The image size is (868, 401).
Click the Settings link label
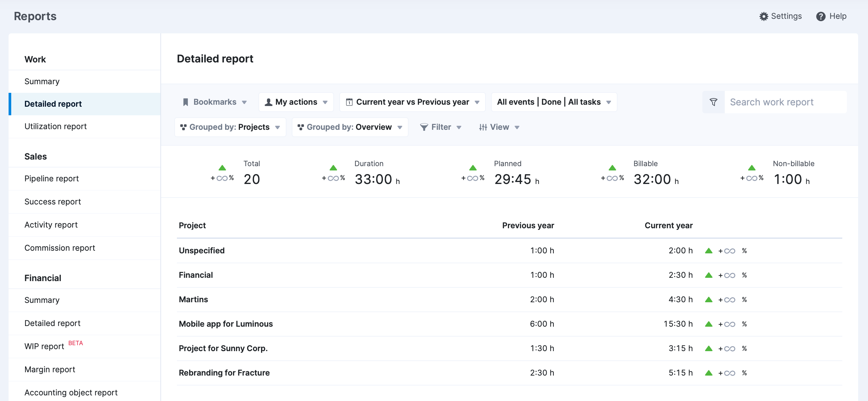click(x=786, y=16)
